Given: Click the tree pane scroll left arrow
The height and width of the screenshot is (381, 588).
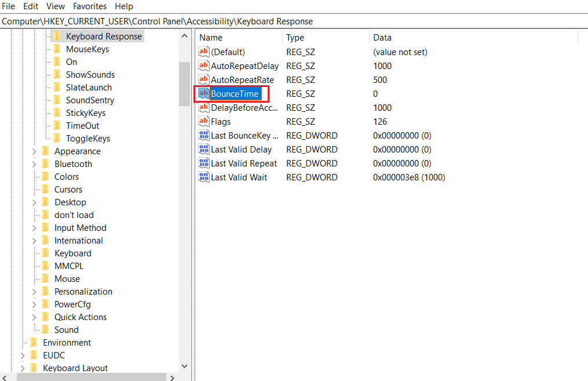Looking at the screenshot, I should point(5,378).
